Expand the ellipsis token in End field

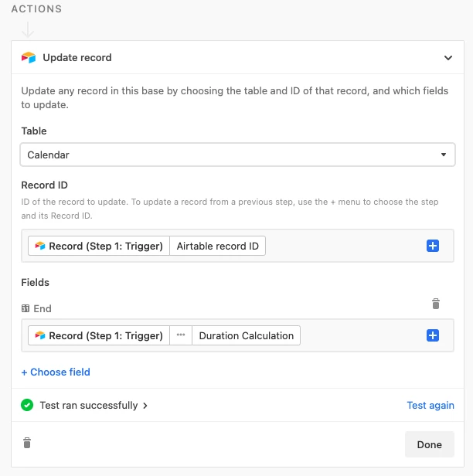coord(181,335)
